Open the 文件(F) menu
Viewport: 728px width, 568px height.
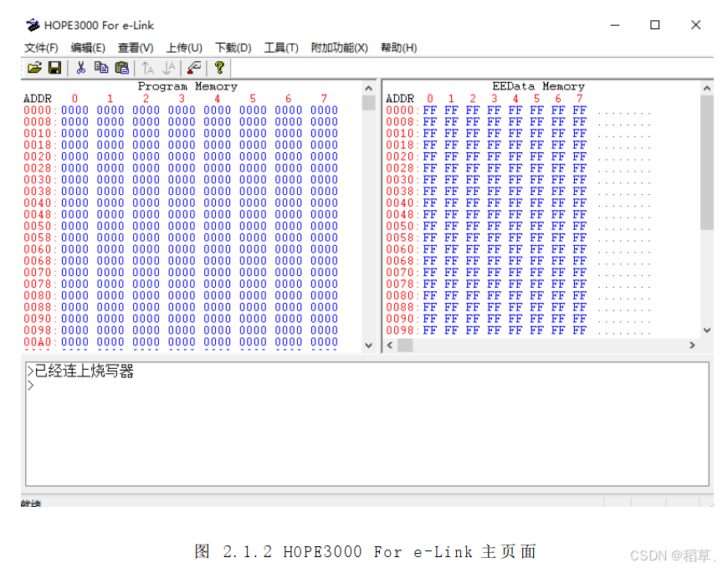(41, 48)
